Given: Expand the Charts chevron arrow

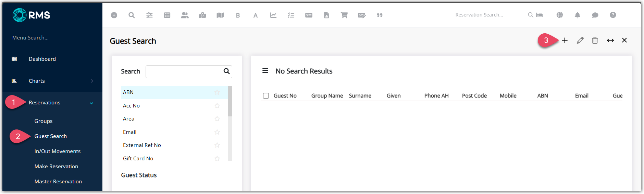Looking at the screenshot, I should [92, 81].
